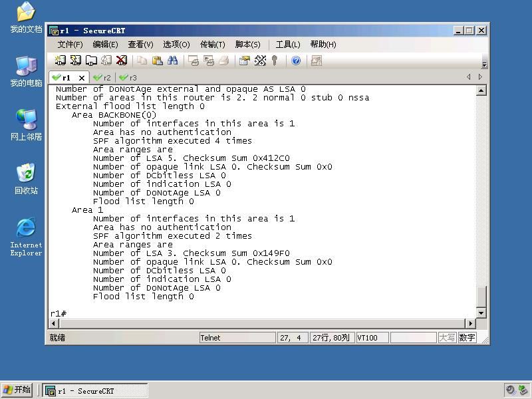
Task: Open Session Options toolbar icon
Action: coord(244,61)
